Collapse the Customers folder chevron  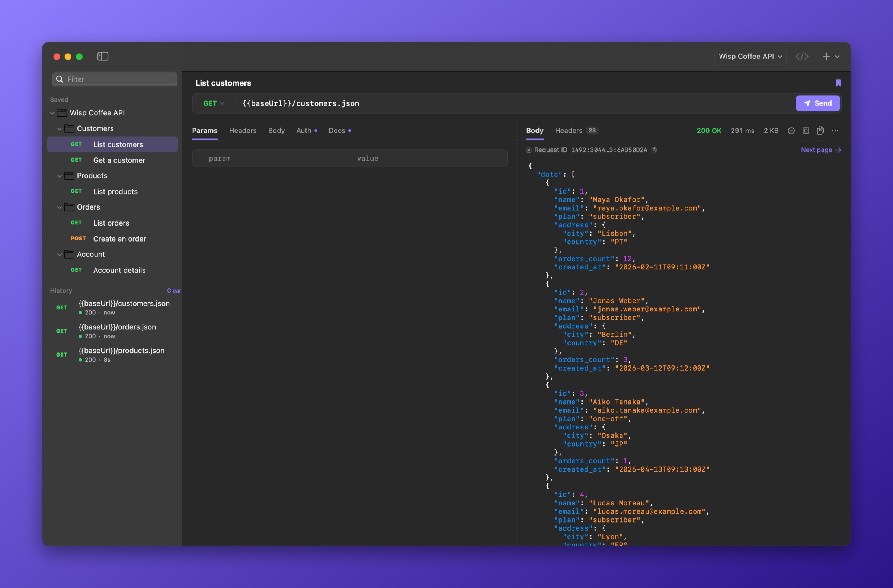coord(59,129)
